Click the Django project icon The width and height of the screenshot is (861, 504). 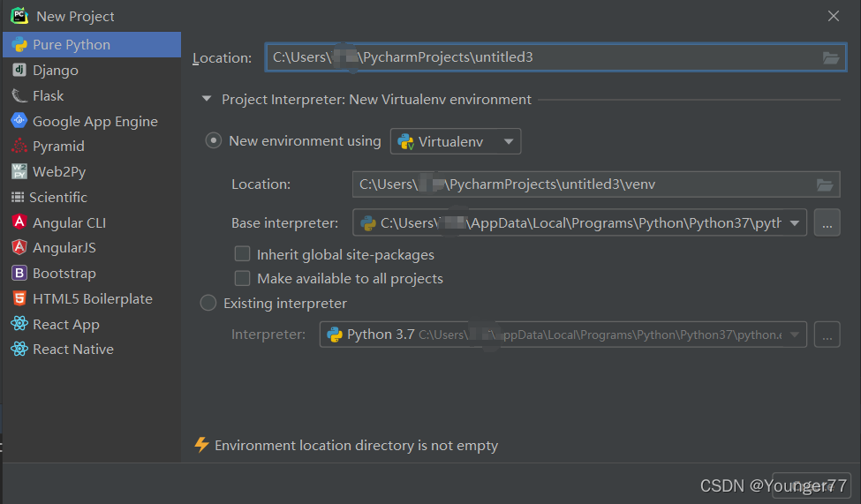[x=19, y=70]
